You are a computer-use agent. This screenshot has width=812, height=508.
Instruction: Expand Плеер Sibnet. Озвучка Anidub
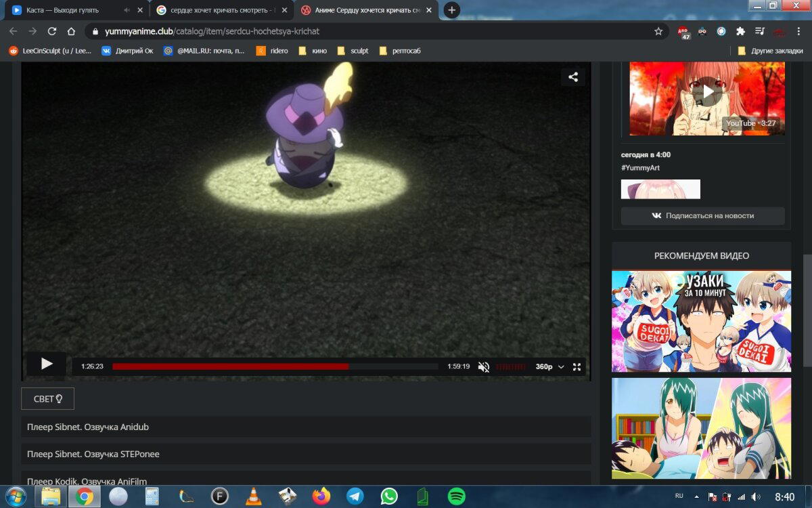[x=306, y=427]
